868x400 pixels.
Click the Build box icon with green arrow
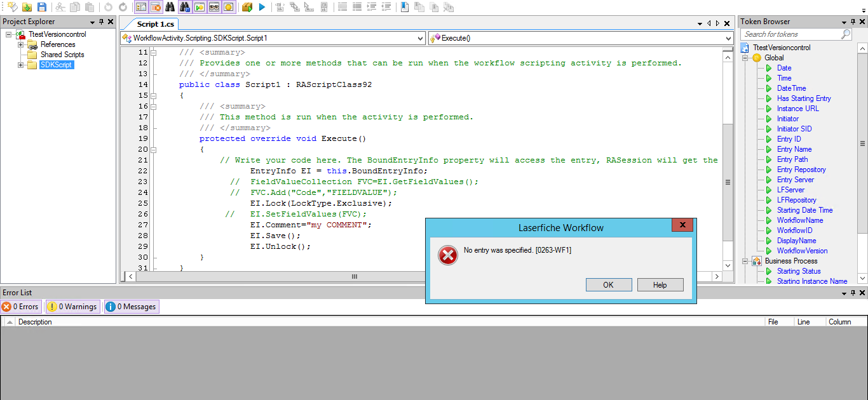247,7
